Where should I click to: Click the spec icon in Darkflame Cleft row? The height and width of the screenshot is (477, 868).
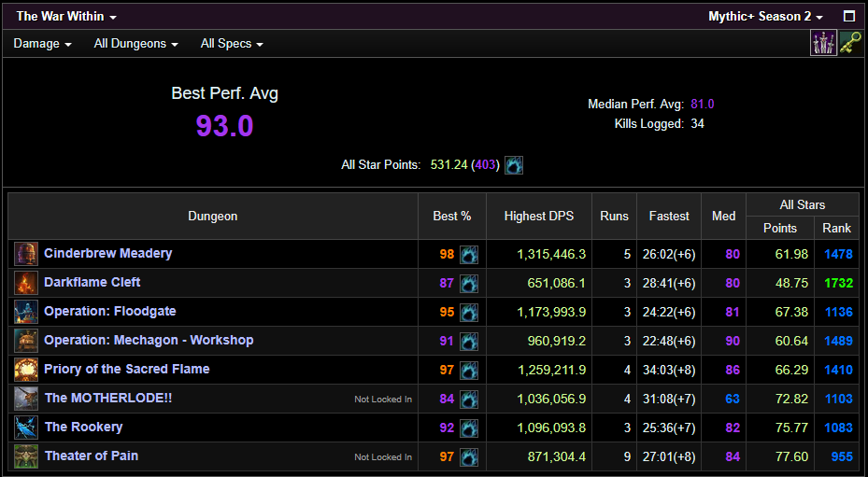tap(469, 284)
